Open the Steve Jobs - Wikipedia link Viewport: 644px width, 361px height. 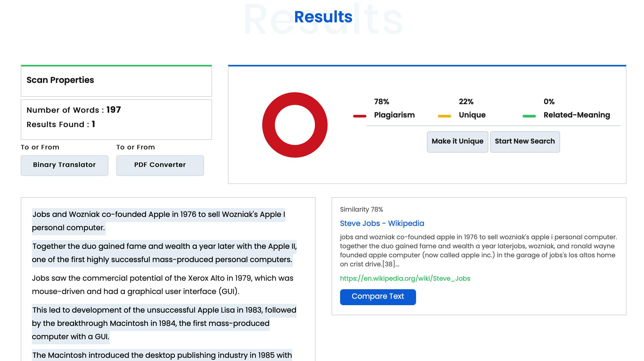[x=382, y=223]
